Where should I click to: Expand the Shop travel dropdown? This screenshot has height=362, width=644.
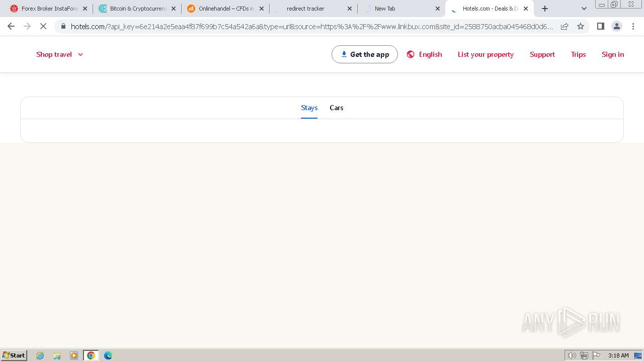[x=59, y=54]
